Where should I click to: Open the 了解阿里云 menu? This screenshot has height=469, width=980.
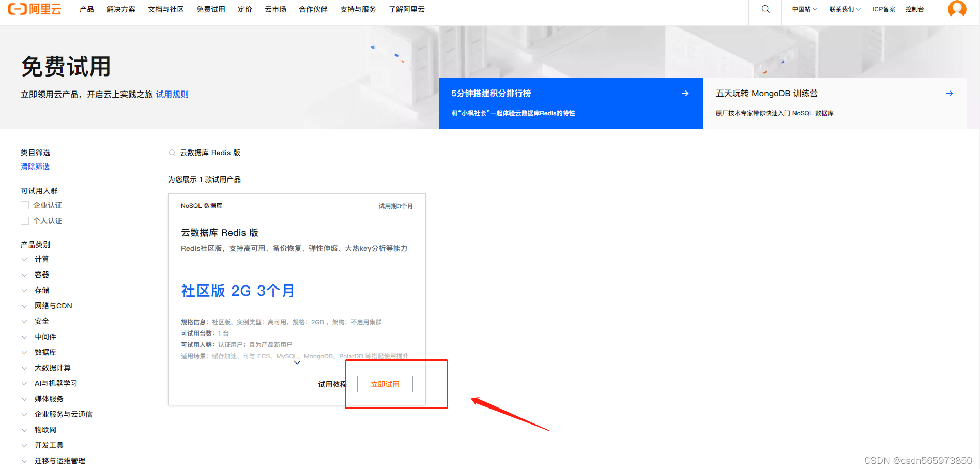click(x=407, y=9)
